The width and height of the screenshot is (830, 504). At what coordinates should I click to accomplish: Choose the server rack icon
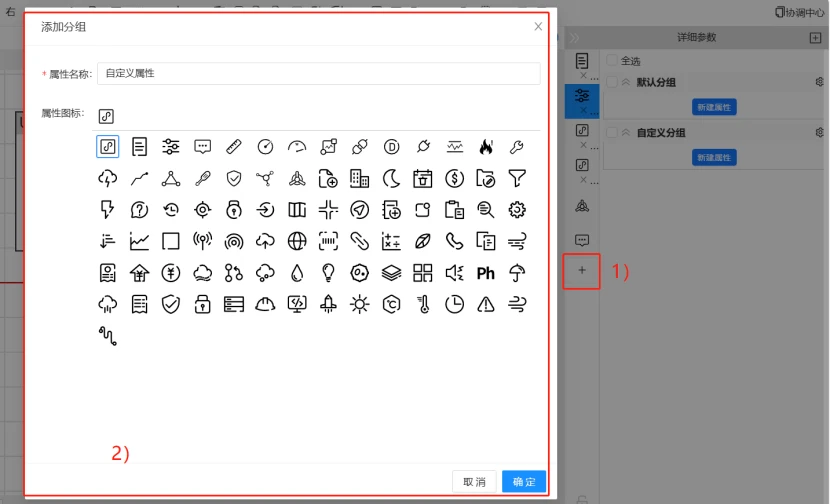[233, 304]
